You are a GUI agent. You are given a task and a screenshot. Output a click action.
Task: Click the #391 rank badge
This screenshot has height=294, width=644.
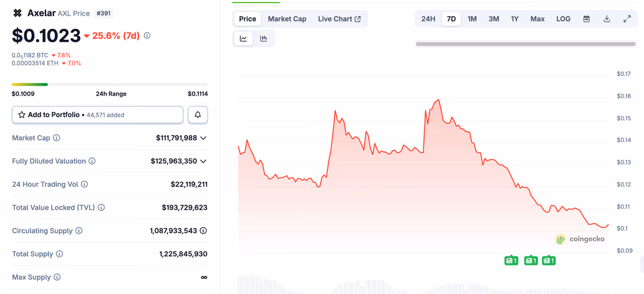[x=104, y=13]
